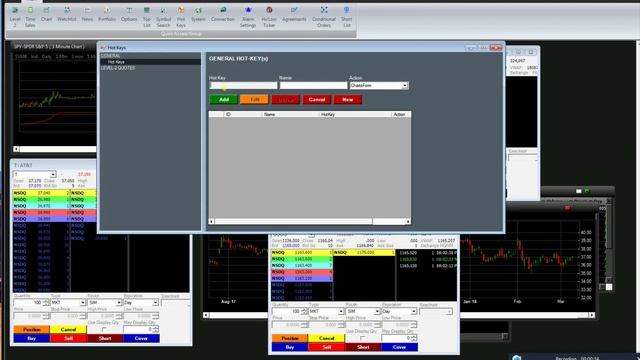
Task: Open Expiration Day dropdown in AT&T window
Action: pos(155,303)
